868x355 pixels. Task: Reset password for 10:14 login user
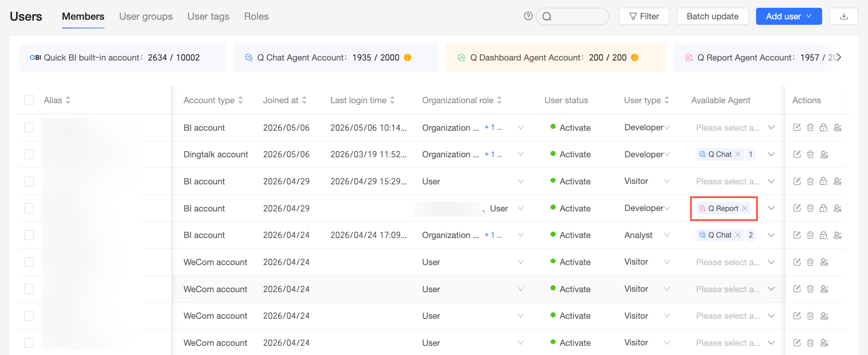tap(824, 128)
